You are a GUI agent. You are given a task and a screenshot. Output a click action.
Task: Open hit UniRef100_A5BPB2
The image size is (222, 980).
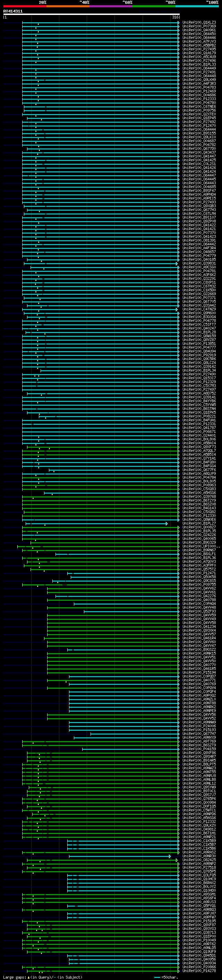point(199,45)
